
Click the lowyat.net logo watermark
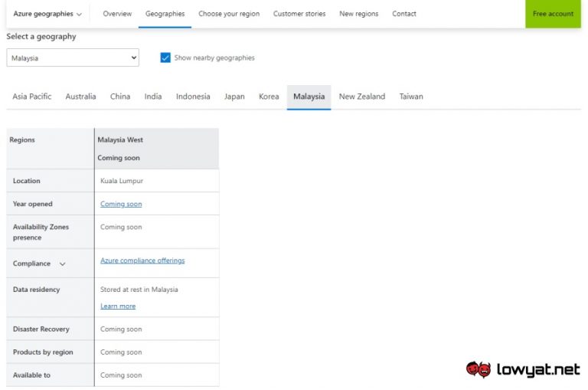[523, 369]
